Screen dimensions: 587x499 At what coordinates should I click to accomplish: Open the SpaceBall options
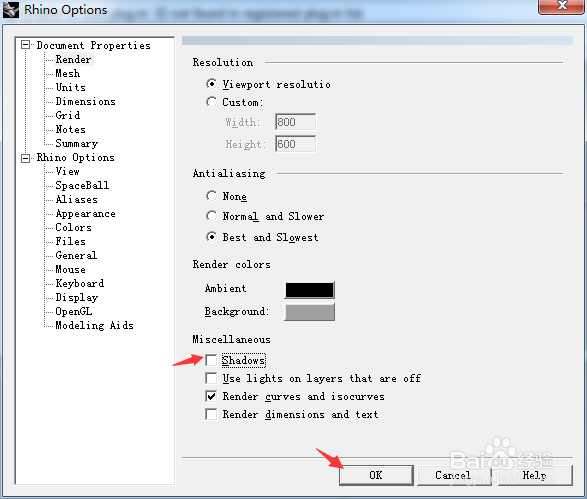pos(82,185)
